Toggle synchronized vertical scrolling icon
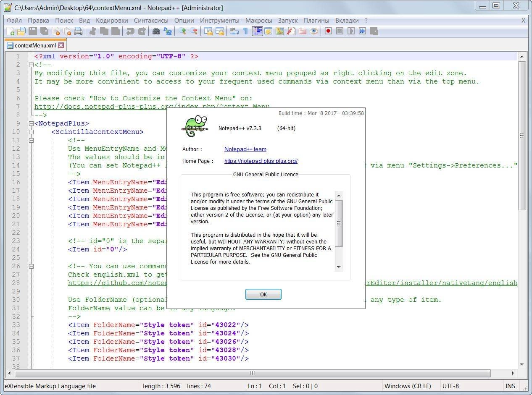This screenshot has width=532, height=395. pos(208,31)
